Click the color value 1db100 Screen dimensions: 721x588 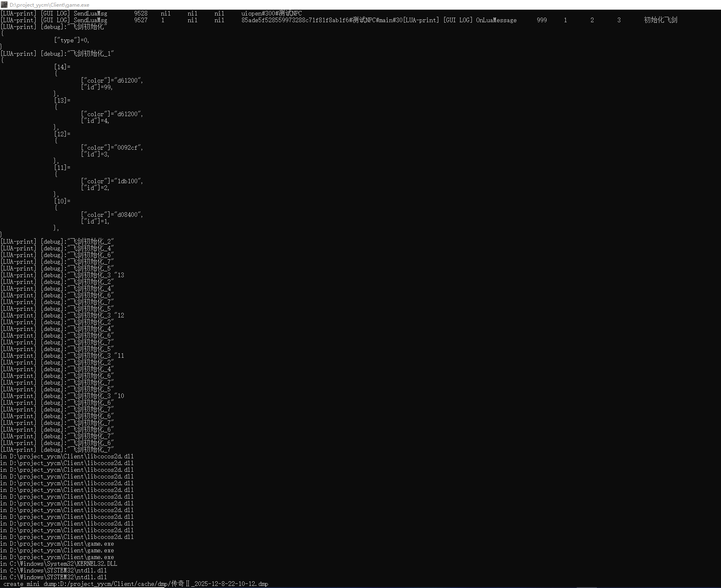click(x=128, y=181)
